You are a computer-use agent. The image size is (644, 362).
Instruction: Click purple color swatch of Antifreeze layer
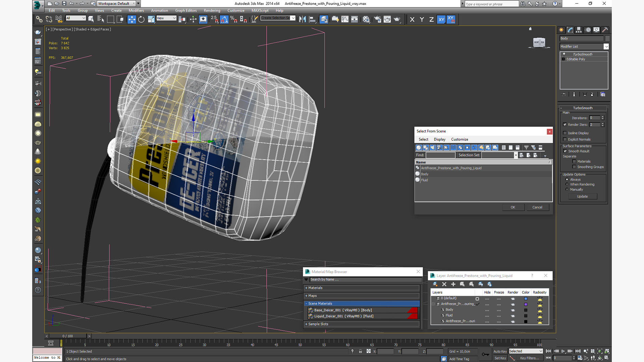pos(526,304)
